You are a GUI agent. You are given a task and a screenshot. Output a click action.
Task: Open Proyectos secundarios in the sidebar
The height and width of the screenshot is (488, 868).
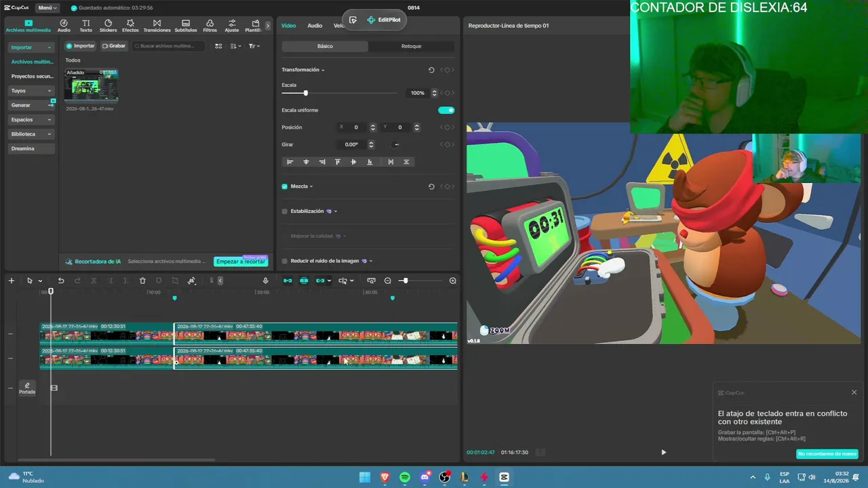click(x=32, y=77)
